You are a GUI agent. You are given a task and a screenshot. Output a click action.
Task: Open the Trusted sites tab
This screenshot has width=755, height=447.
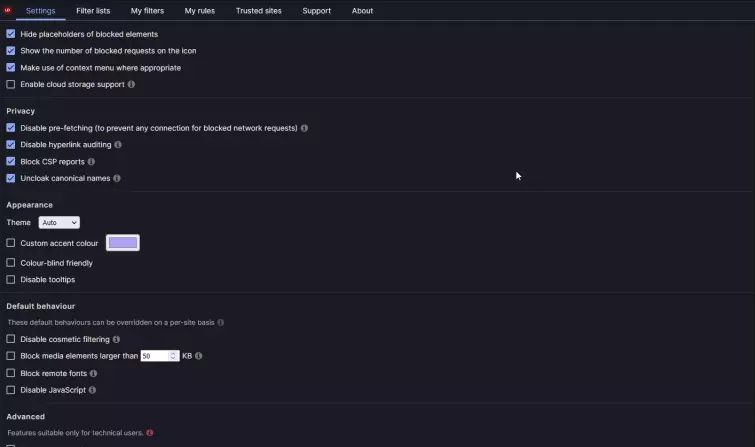[x=257, y=11]
